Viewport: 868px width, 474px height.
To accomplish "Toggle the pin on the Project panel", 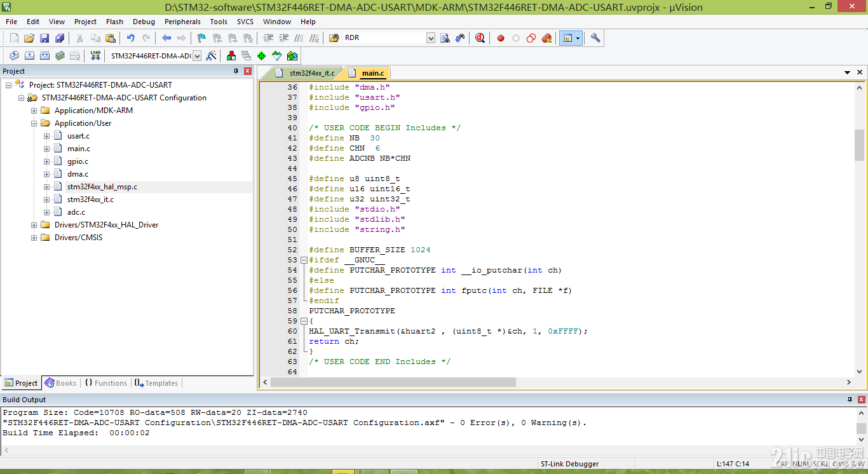I will point(236,71).
